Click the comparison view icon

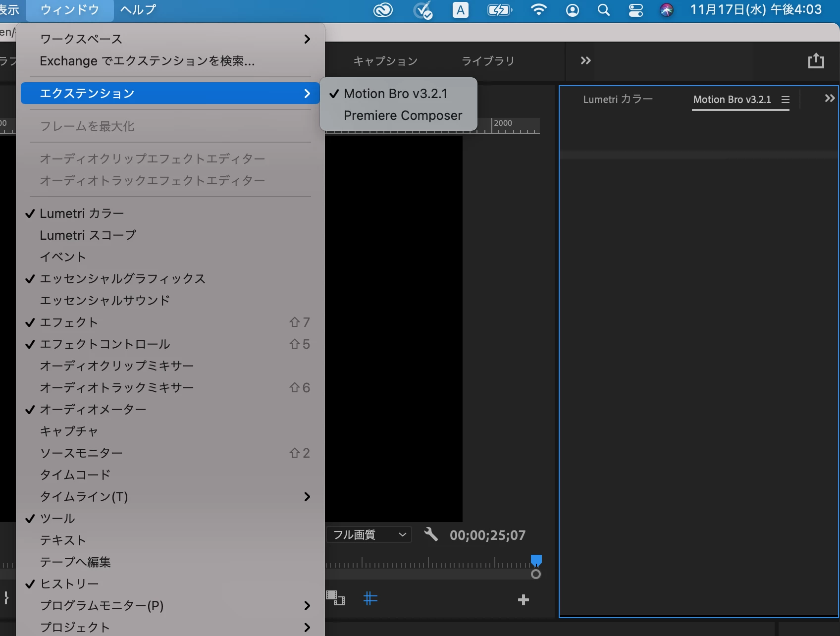pyautogui.click(x=335, y=598)
